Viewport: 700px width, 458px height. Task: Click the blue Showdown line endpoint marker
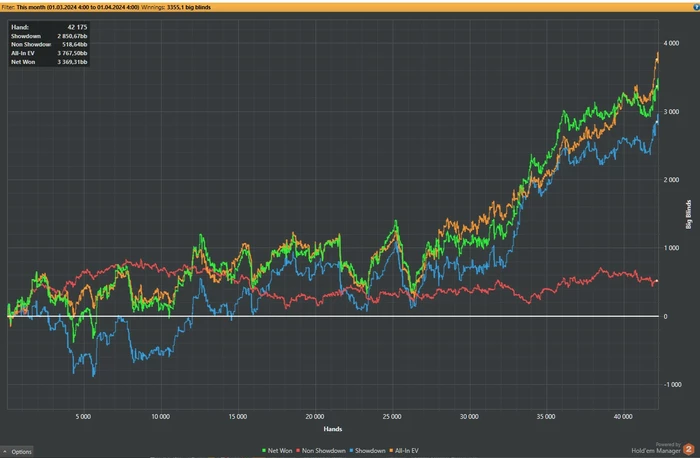click(657, 122)
